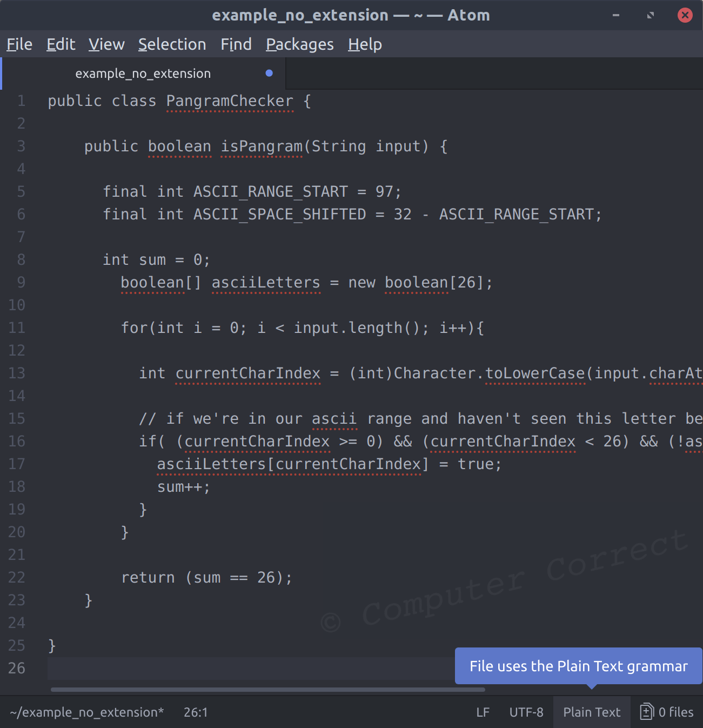Click the window maximize icon
This screenshot has height=728, width=703.
point(651,15)
